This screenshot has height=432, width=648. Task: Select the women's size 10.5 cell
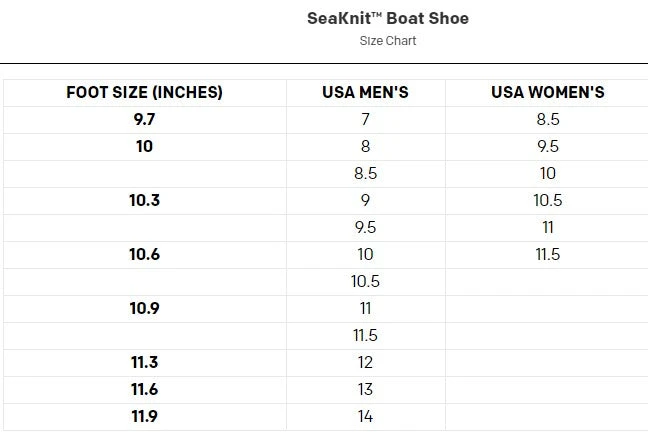tap(547, 200)
